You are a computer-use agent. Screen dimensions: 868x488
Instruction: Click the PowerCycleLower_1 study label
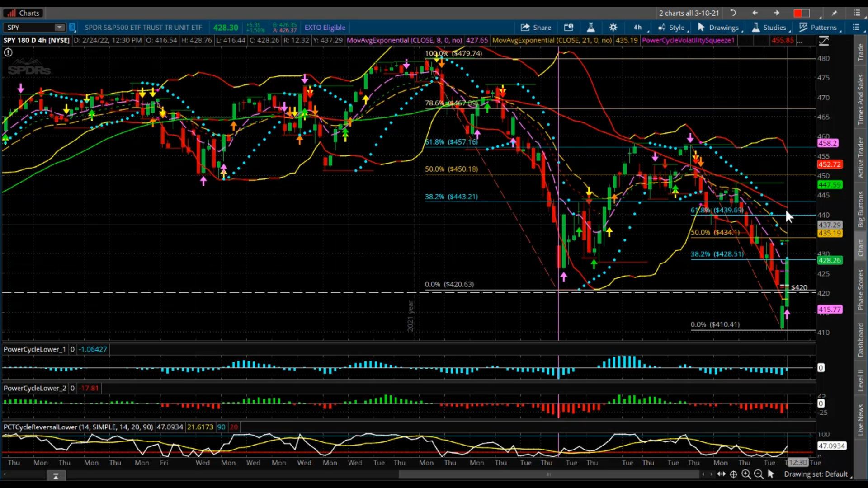pyautogui.click(x=34, y=349)
